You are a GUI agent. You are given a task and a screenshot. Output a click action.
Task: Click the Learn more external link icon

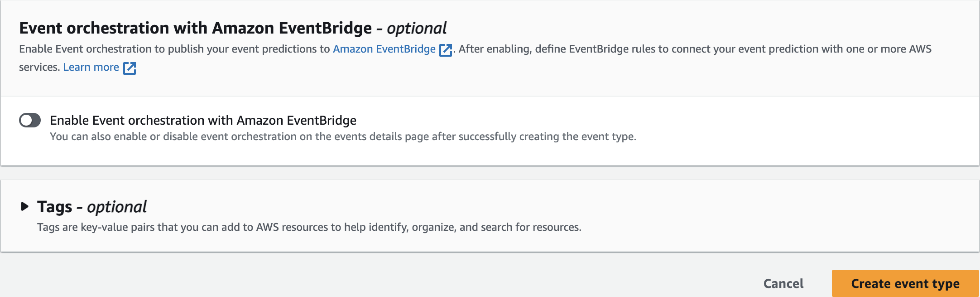click(x=130, y=68)
